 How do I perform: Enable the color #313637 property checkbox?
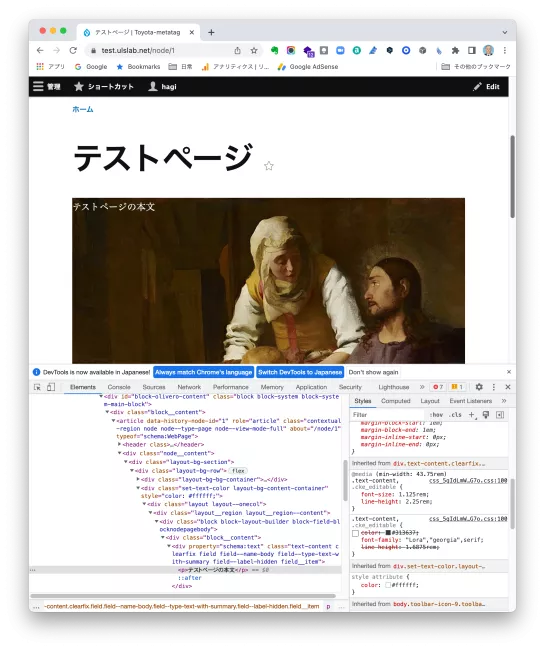pyautogui.click(x=355, y=534)
